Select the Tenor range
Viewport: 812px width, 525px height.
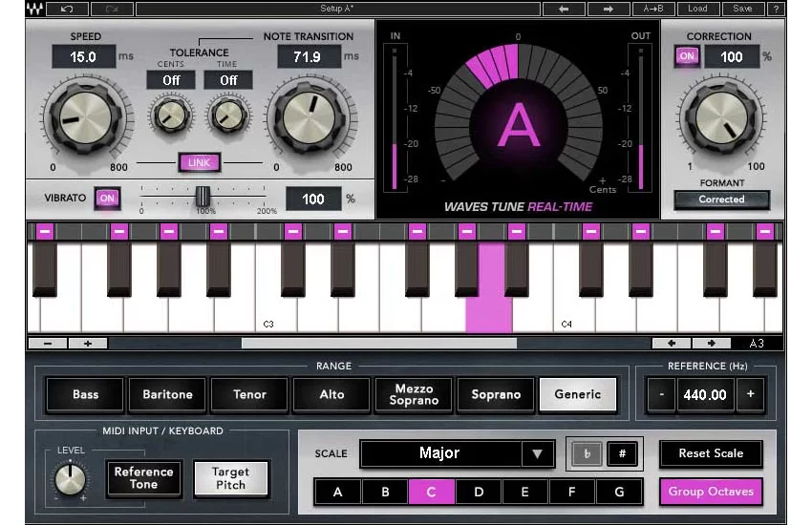(x=249, y=394)
